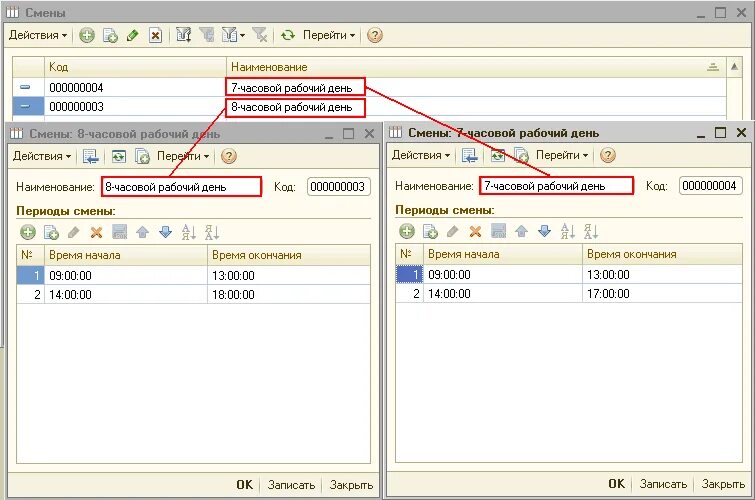
Task: Move period down in 7-часовой window
Action: pyautogui.click(x=545, y=231)
